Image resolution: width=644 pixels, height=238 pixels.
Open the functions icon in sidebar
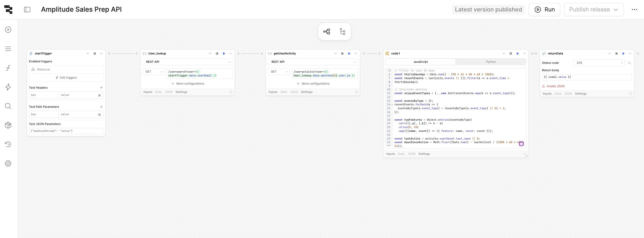[8, 68]
